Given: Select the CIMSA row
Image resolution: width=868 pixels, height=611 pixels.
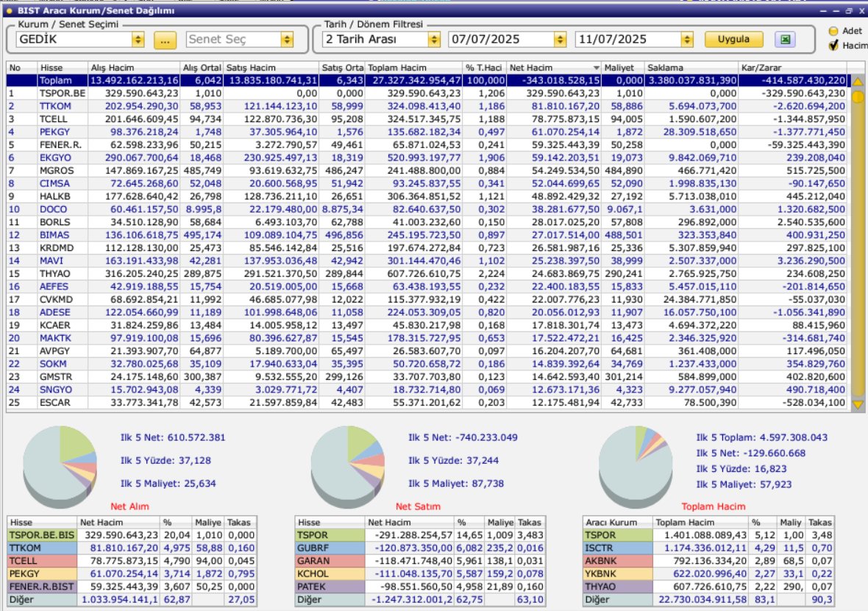Looking at the screenshot, I should coord(427,183).
